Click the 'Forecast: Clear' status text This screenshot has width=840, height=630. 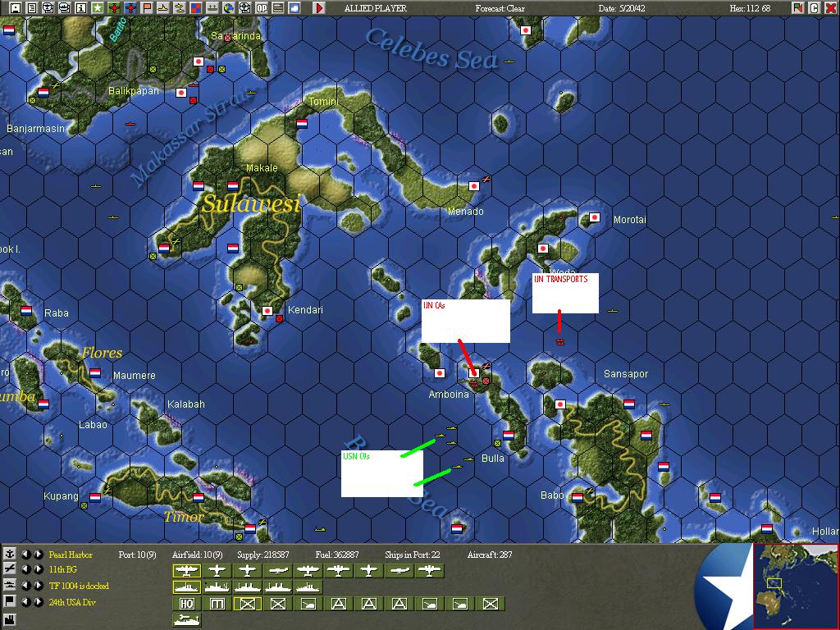coord(500,8)
